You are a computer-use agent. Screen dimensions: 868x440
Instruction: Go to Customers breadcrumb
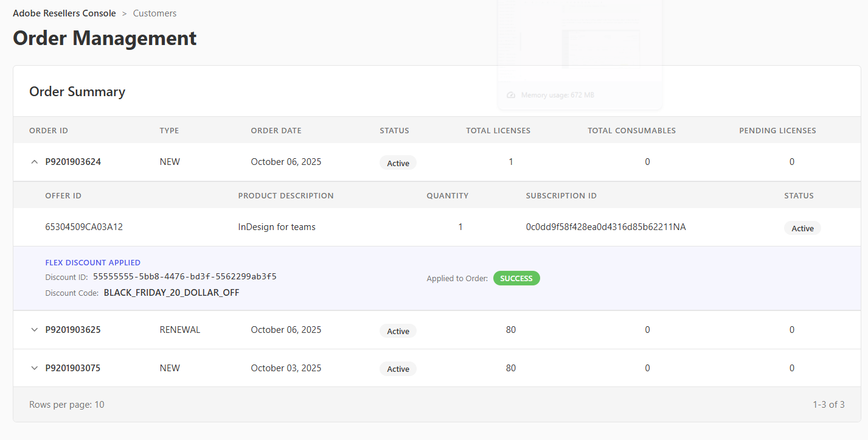[155, 13]
